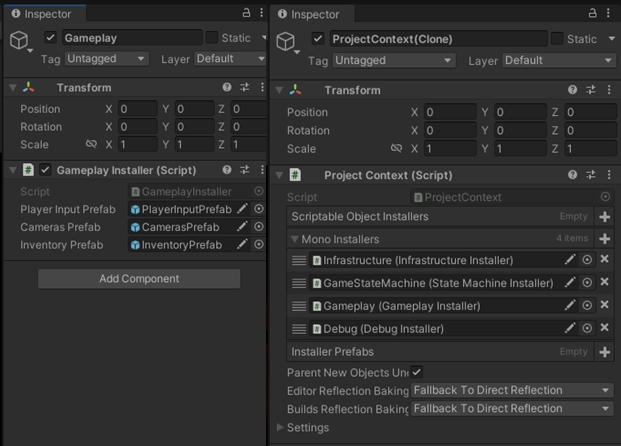621x446 pixels.
Task: Open more options menu of right Transform component
Action: point(606,90)
